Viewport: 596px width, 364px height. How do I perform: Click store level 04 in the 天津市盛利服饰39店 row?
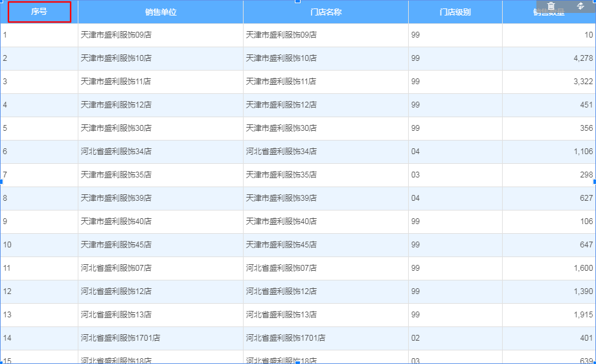[x=415, y=198]
